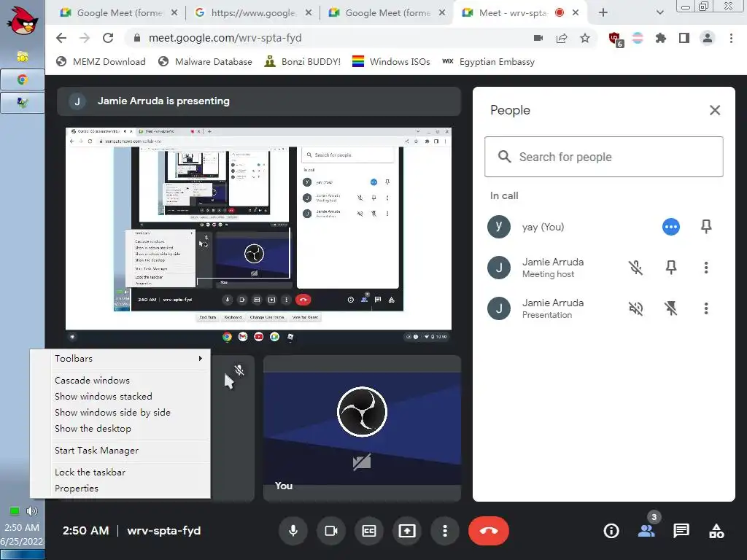
Task: Open the Windows ISOs bookmark
Action: click(391, 61)
